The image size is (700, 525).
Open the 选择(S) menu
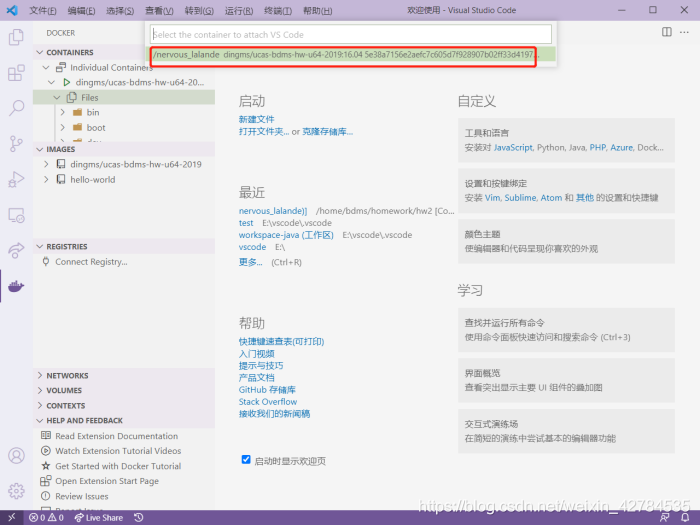click(x=120, y=10)
